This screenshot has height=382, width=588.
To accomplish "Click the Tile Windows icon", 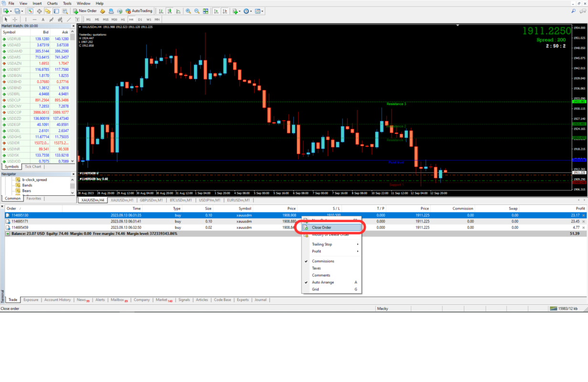I will pos(205,11).
